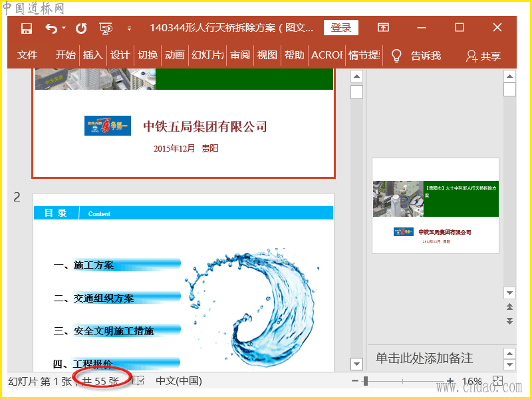Minimize the PowerPoint window
Screen dimensions: 532x399
point(422,27)
